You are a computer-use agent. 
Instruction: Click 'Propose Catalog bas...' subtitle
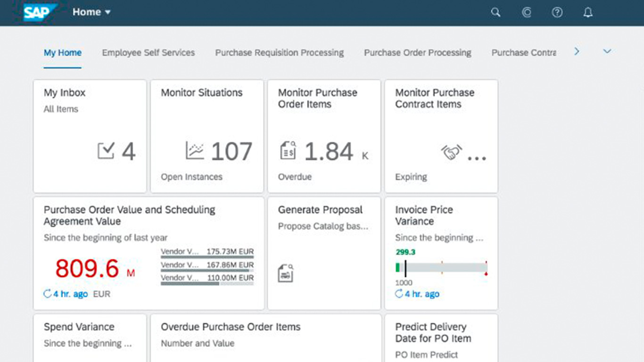click(x=323, y=226)
